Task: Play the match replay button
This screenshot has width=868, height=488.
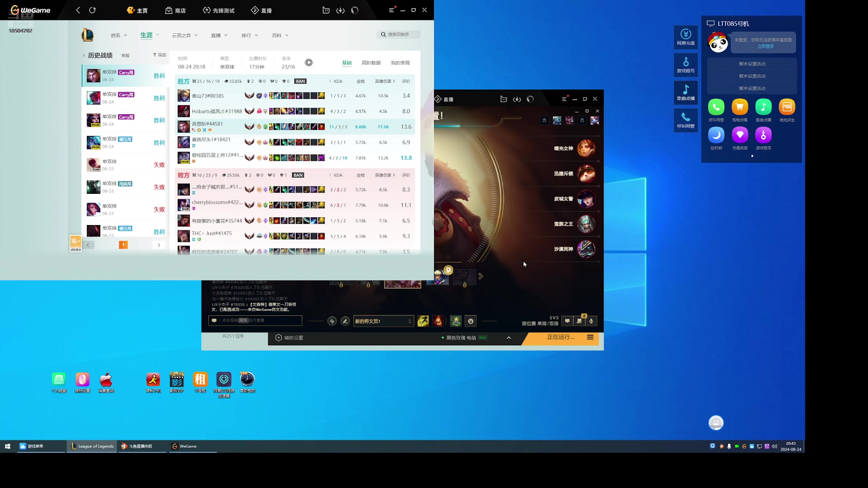Action: (x=309, y=62)
